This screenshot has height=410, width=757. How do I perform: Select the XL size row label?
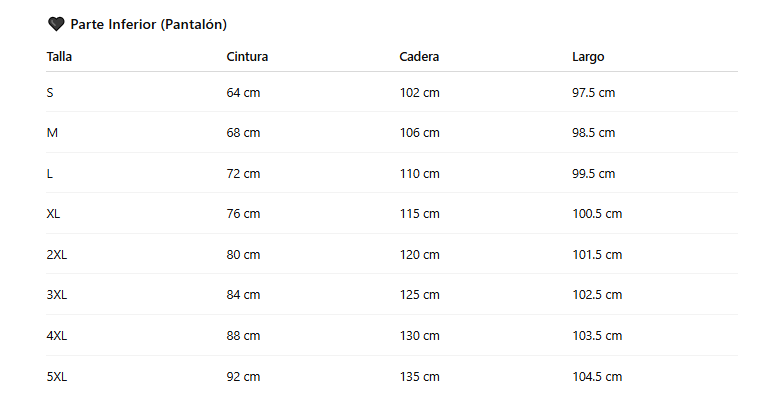tap(54, 214)
